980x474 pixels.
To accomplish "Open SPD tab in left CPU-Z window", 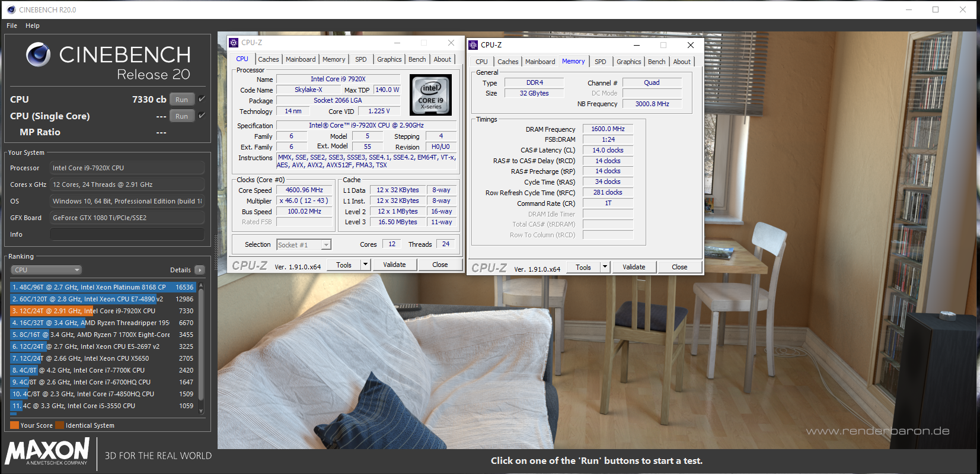I will pyautogui.click(x=361, y=59).
